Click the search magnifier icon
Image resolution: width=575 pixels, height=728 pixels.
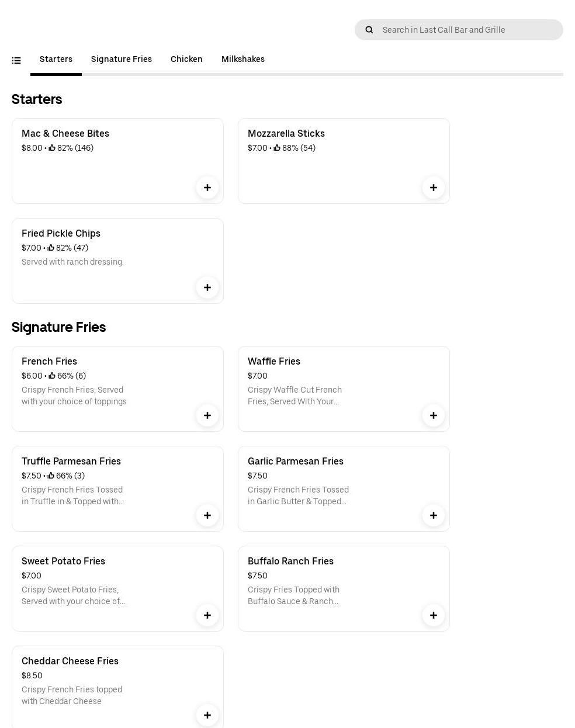click(x=369, y=30)
